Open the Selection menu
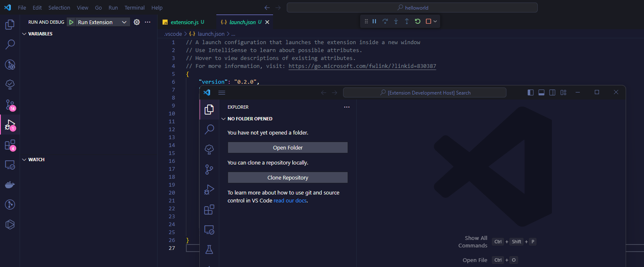Viewport: 644px width, 267px height. pos(59,7)
